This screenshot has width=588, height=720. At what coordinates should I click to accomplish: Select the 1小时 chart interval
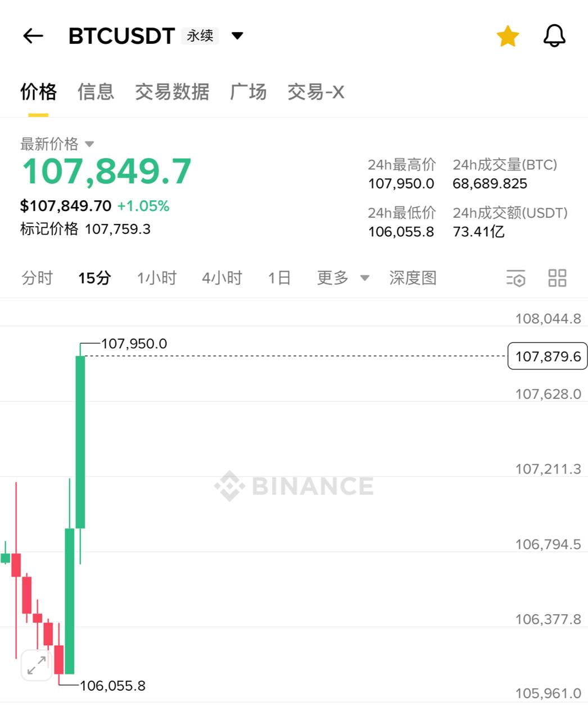[157, 278]
